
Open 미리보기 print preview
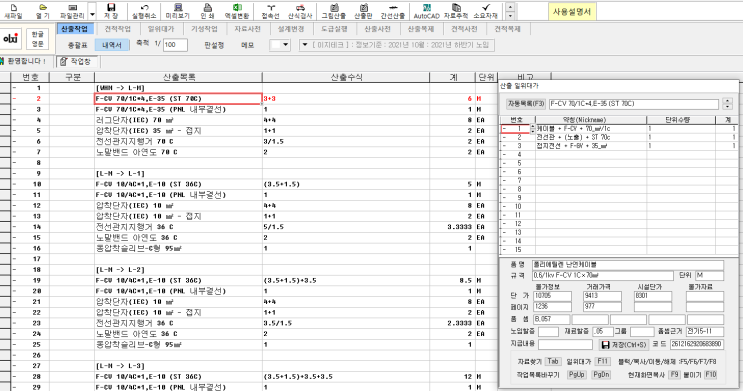pos(178,11)
